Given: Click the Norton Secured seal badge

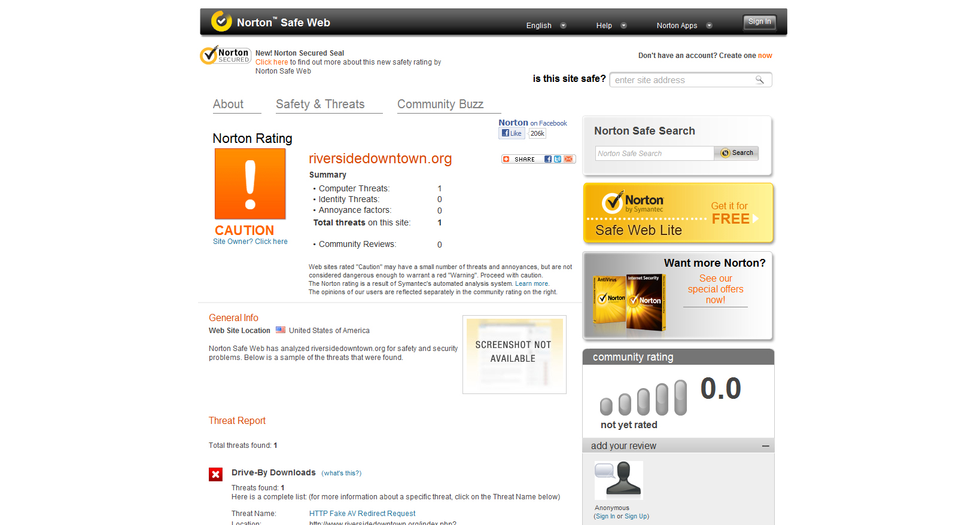Looking at the screenshot, I should [225, 56].
